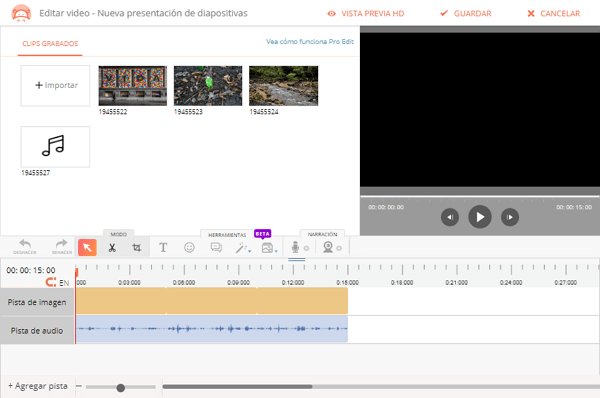This screenshot has width=600, height=398.
Task: Click the music note audio clip 19455527
Action: 55,147
